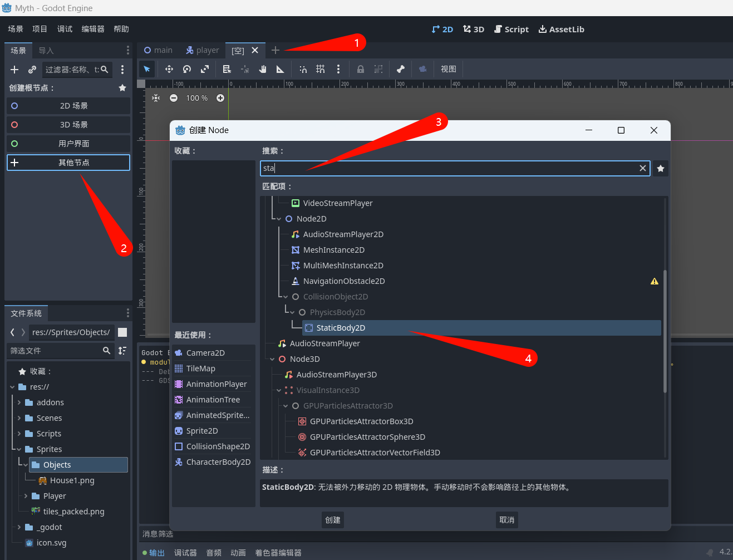Collapse the GPUParticlesAttractor3D branch

pos(286,406)
